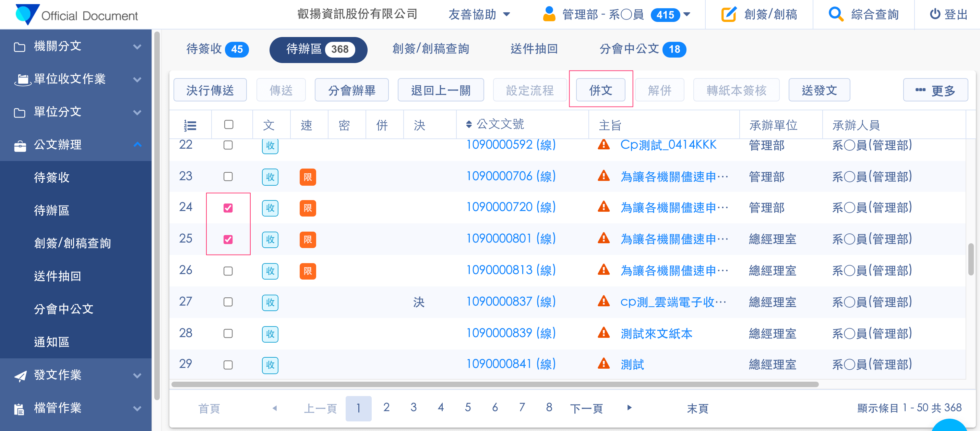Open the 友善協助 dropdown
The height and width of the screenshot is (431, 980).
tap(479, 14)
